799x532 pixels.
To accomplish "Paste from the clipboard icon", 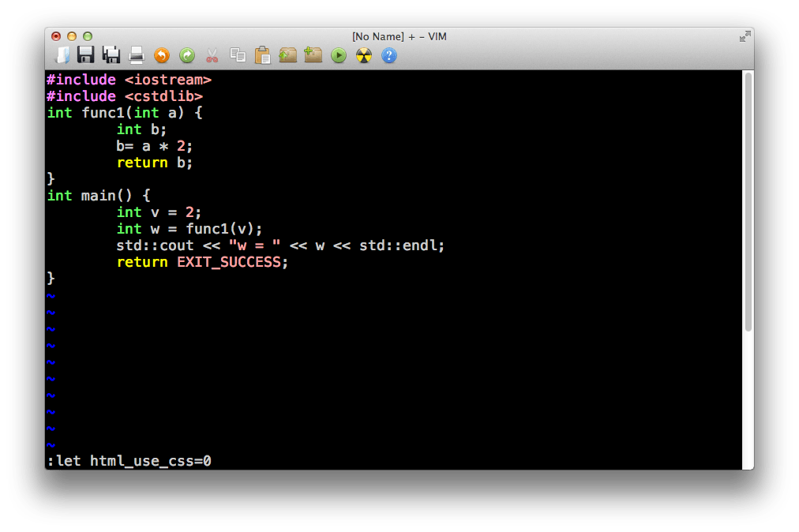I will point(262,55).
